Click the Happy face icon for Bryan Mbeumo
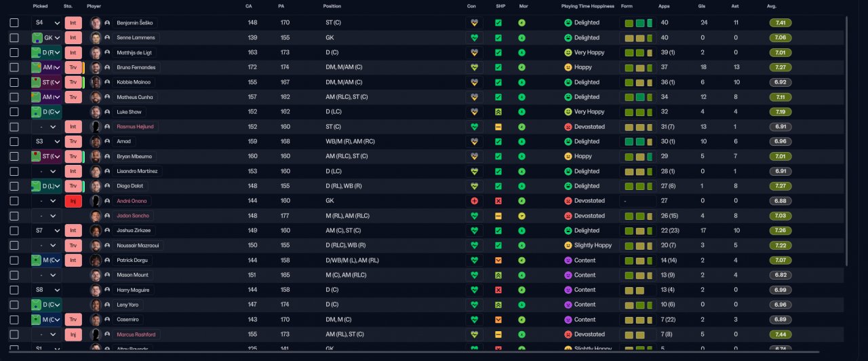The height and width of the screenshot is (361, 868). (x=568, y=156)
